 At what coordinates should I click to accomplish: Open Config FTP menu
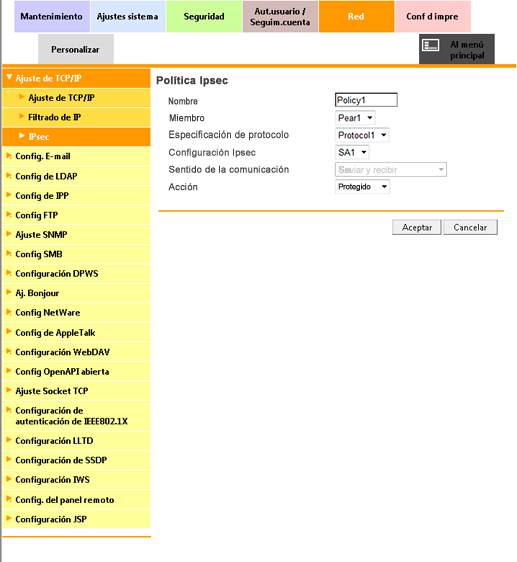[76, 215]
